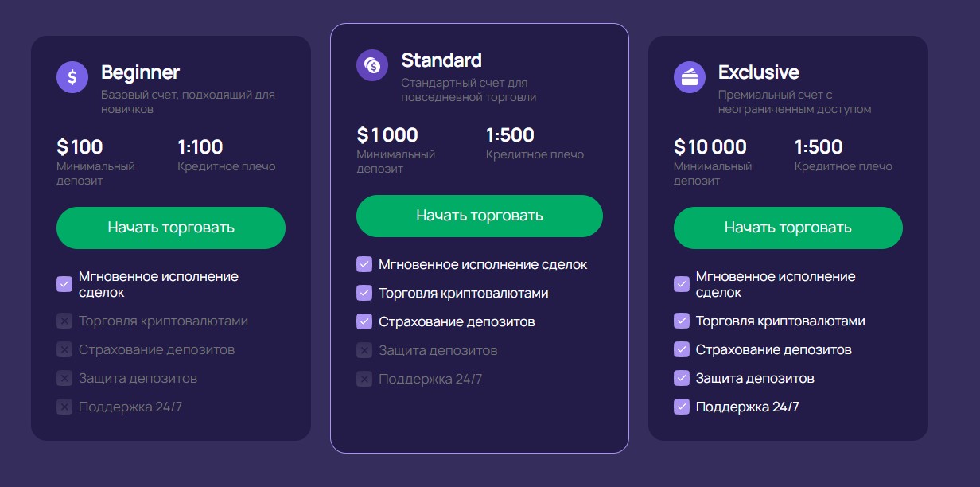This screenshot has height=487, width=980.
Task: Click Beginner's crossed 'Поддержка 24/7' box
Action: 64,407
